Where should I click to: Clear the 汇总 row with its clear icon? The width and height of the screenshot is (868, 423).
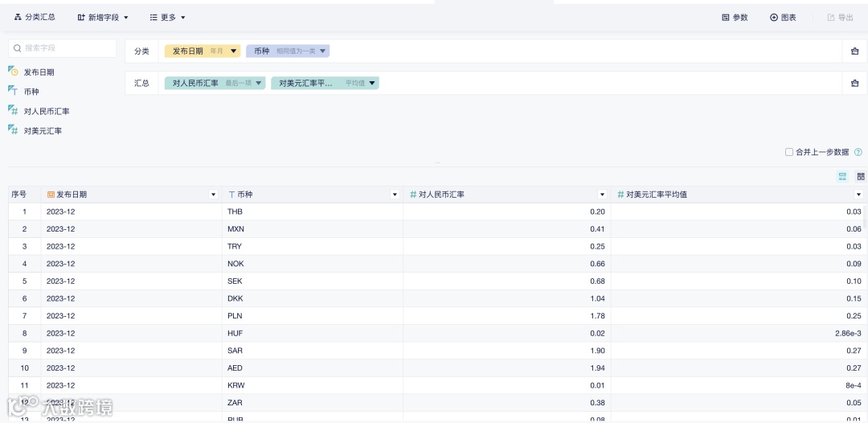[854, 83]
